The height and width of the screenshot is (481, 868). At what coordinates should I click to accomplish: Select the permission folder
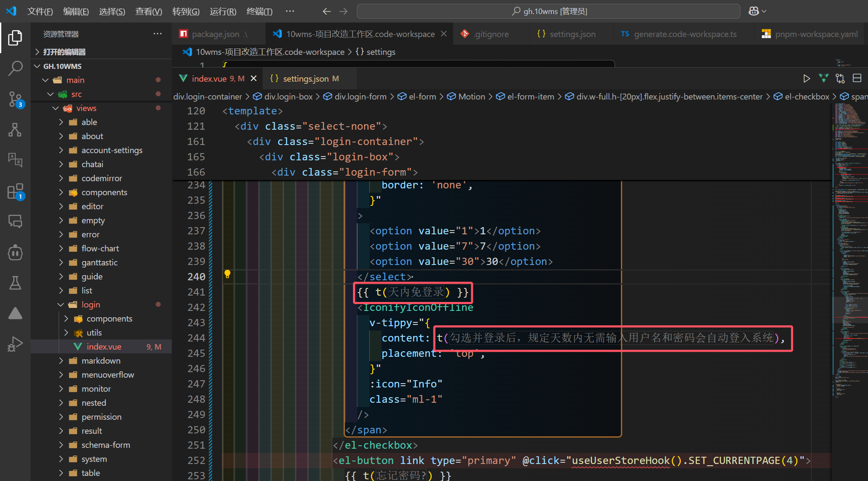point(101,417)
